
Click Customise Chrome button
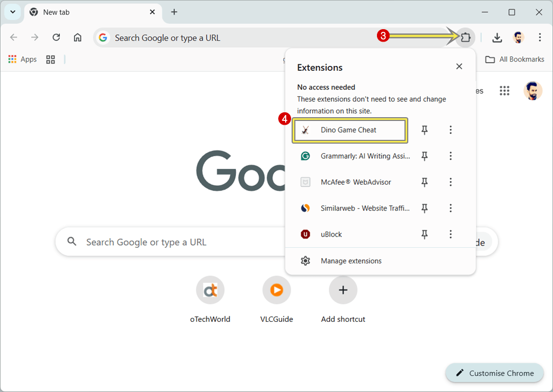tap(495, 373)
